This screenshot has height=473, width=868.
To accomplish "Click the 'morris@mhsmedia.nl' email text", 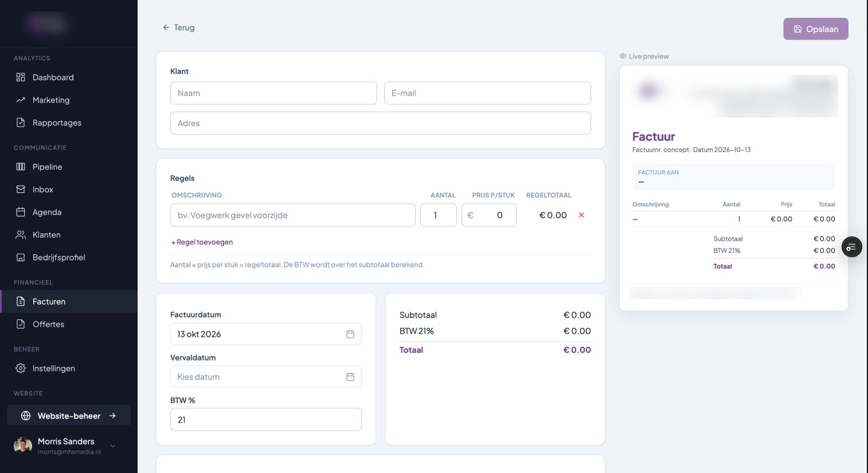I will click(69, 452).
